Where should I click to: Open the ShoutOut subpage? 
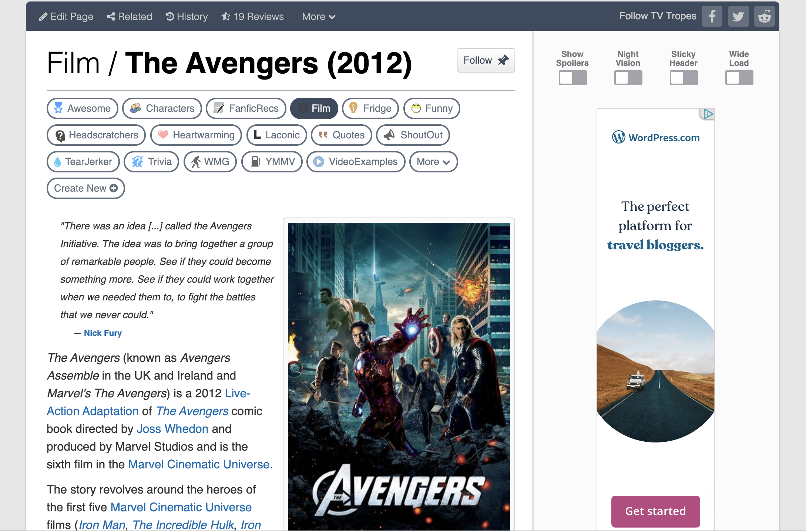pyautogui.click(x=413, y=135)
